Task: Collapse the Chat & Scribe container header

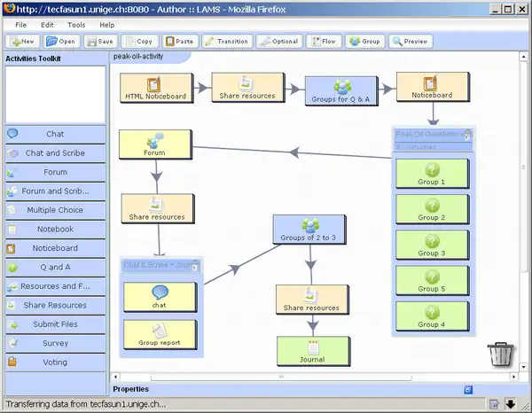Action: pyautogui.click(x=195, y=265)
